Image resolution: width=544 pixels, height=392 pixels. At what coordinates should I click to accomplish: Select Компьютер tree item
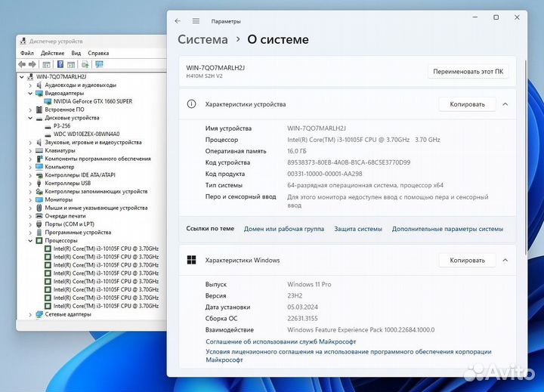[60, 167]
